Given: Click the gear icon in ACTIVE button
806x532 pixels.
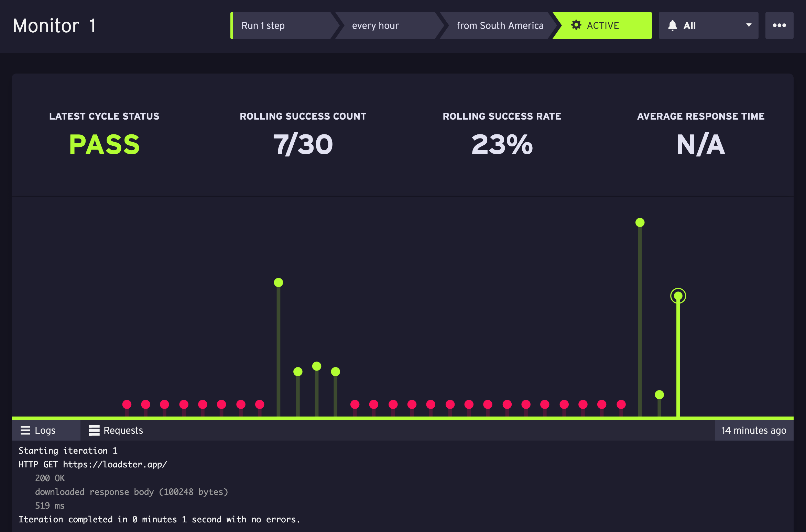Looking at the screenshot, I should pyautogui.click(x=576, y=25).
